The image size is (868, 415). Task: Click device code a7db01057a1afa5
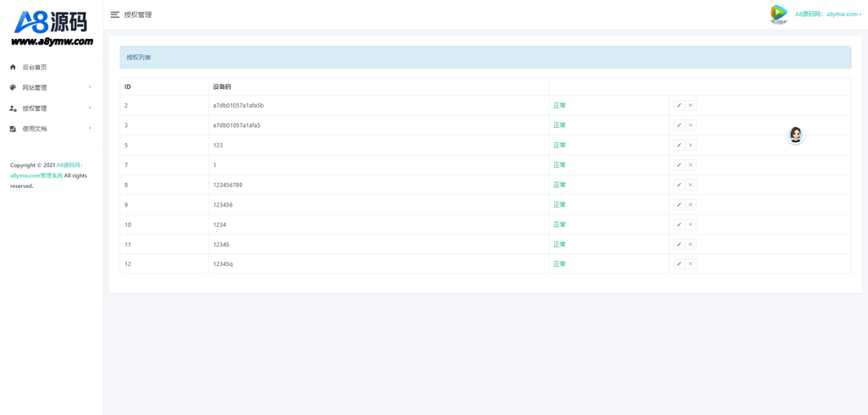tap(236, 125)
